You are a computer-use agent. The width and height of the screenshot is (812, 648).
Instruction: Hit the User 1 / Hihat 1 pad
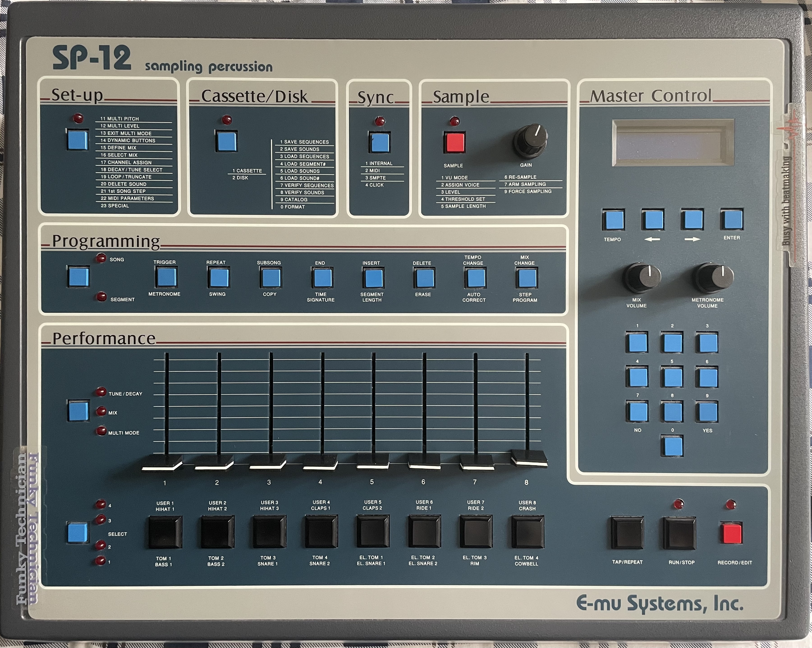pos(165,532)
